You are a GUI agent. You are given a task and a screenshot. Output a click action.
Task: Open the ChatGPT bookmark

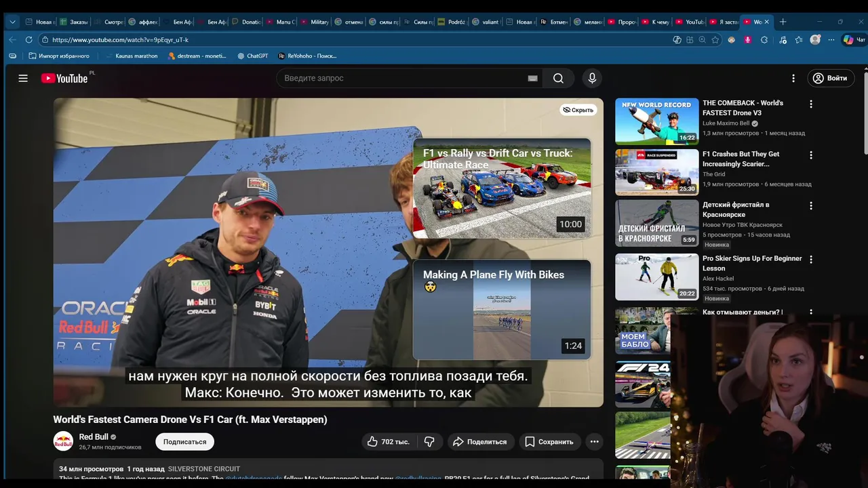(253, 56)
